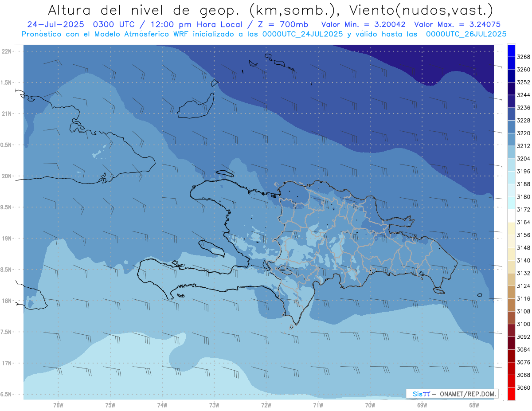Click the '71W' longitude axis label
532x411 pixels.
[318, 405]
